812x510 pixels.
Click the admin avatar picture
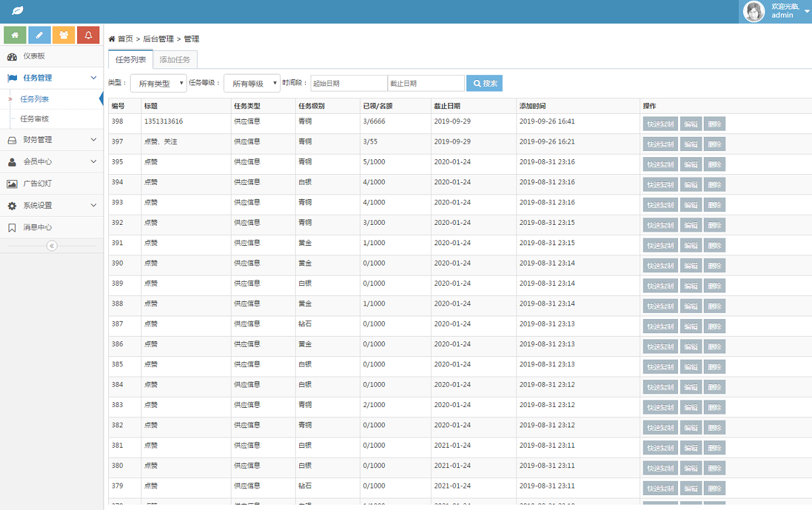coord(754,12)
